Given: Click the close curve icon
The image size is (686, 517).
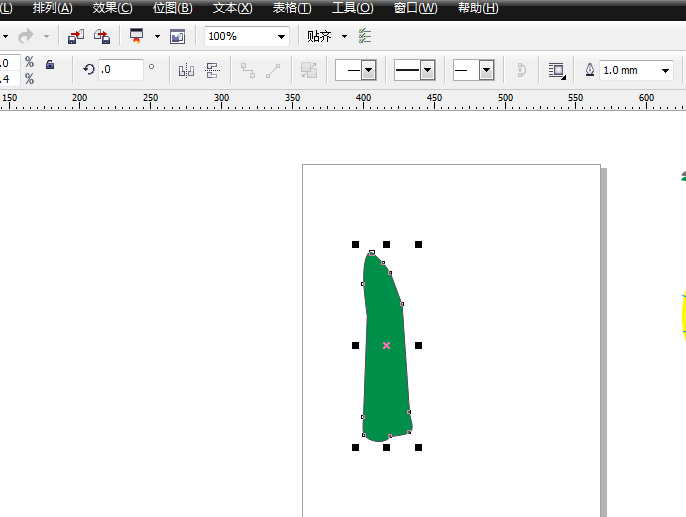Looking at the screenshot, I should 521,70.
